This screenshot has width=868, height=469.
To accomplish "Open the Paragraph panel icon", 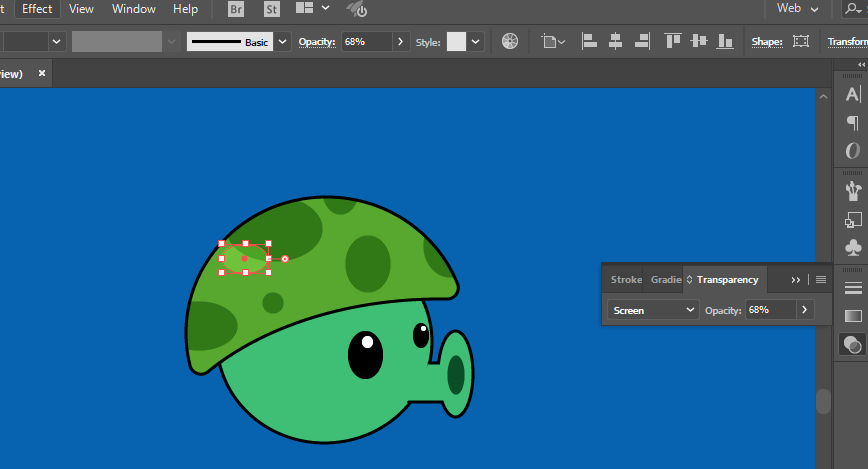I will (852, 123).
